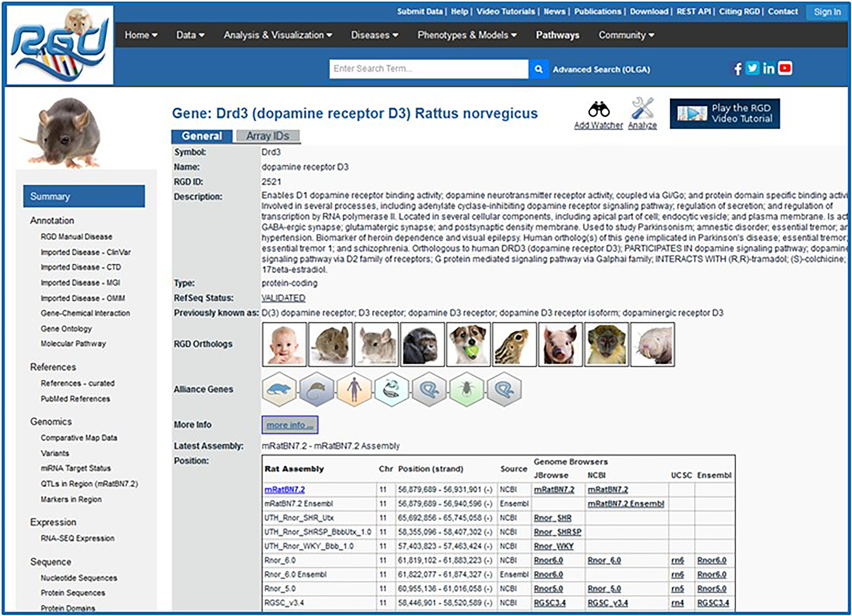Select the mouse ortholog image
This screenshot has height=616, width=852.
point(330,345)
